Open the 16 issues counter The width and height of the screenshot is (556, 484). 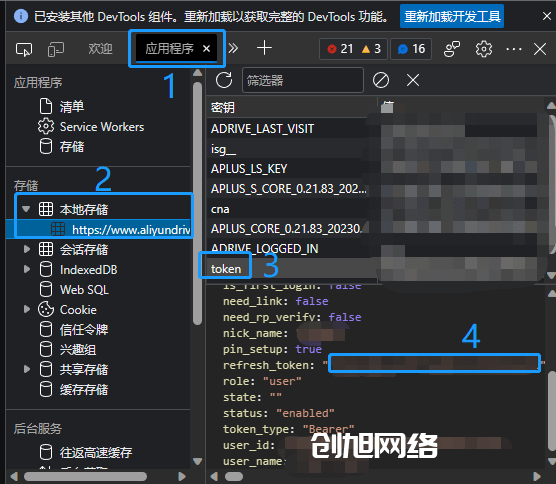click(411, 49)
